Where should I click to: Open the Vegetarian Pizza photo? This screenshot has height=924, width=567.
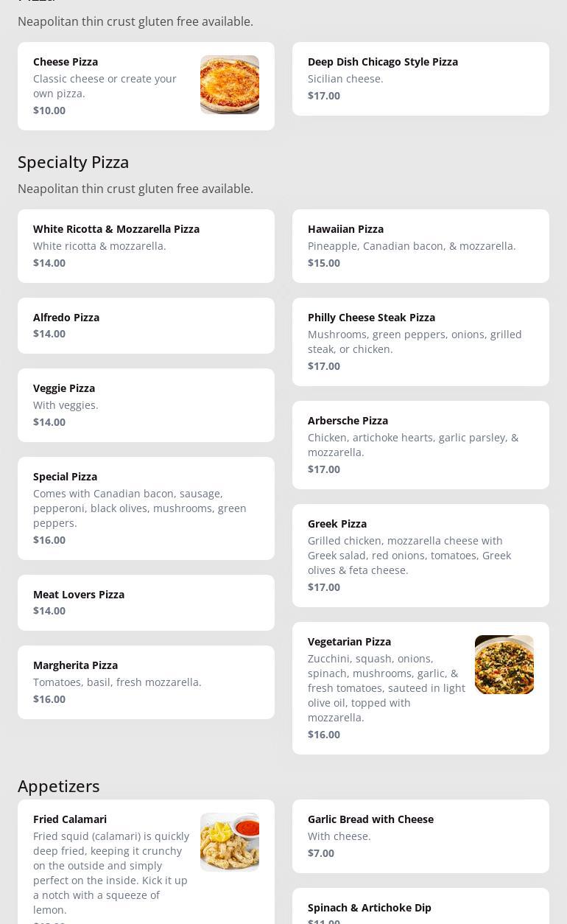click(x=504, y=665)
